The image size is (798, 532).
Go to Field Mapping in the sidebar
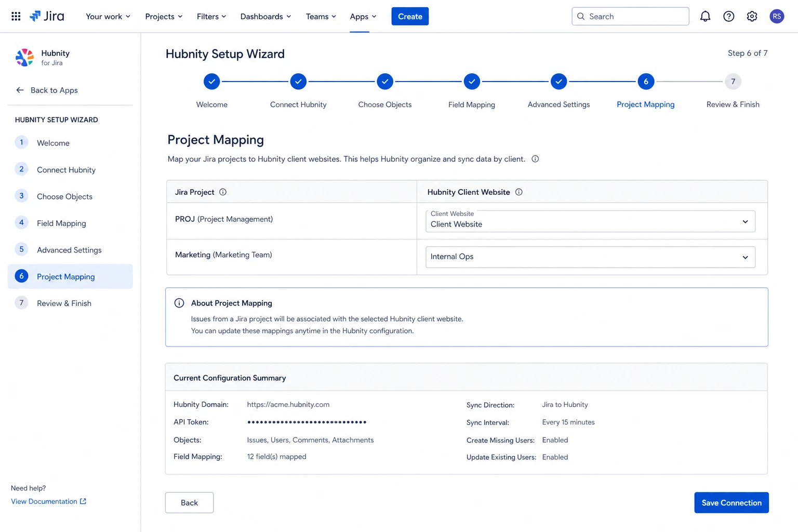70,223
